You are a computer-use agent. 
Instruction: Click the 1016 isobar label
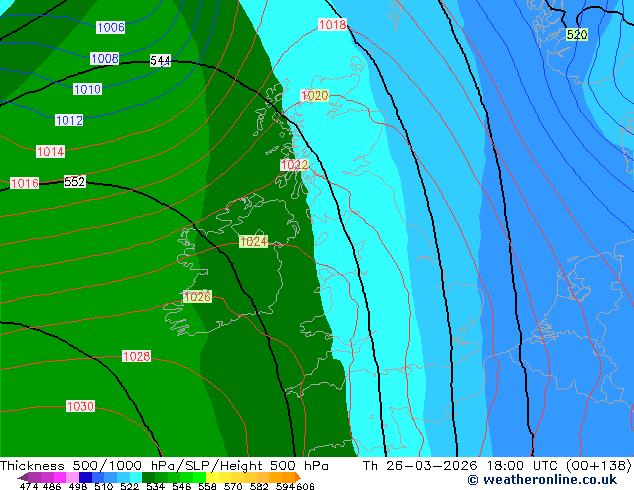pos(25,183)
